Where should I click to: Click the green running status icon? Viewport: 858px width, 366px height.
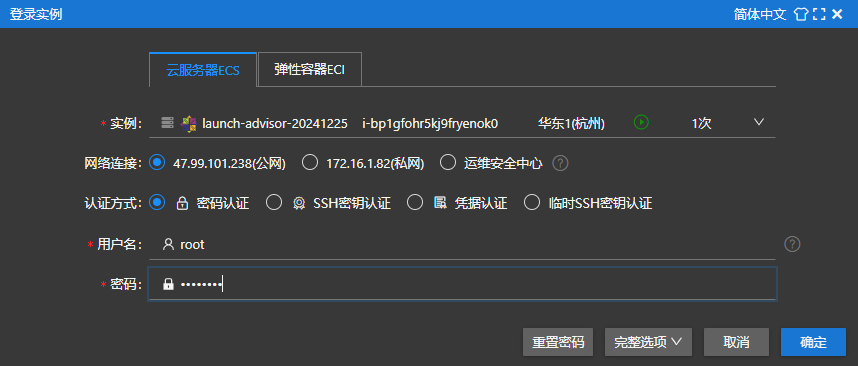pos(641,122)
